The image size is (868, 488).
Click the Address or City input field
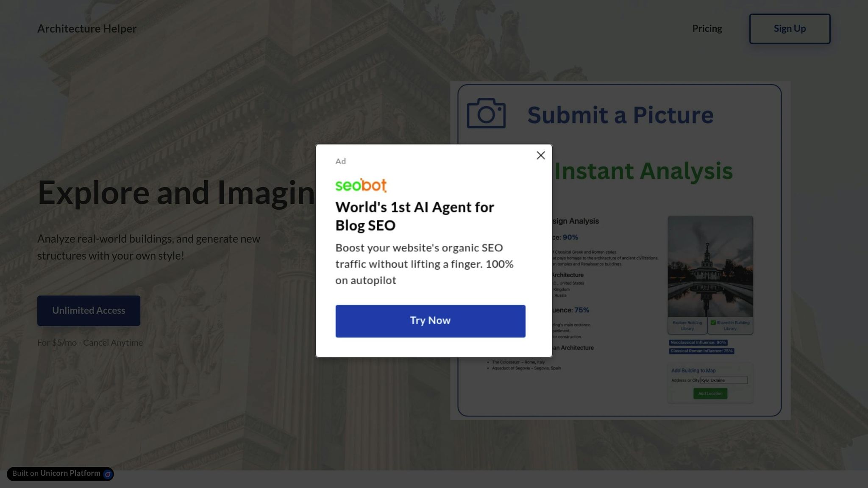click(724, 380)
